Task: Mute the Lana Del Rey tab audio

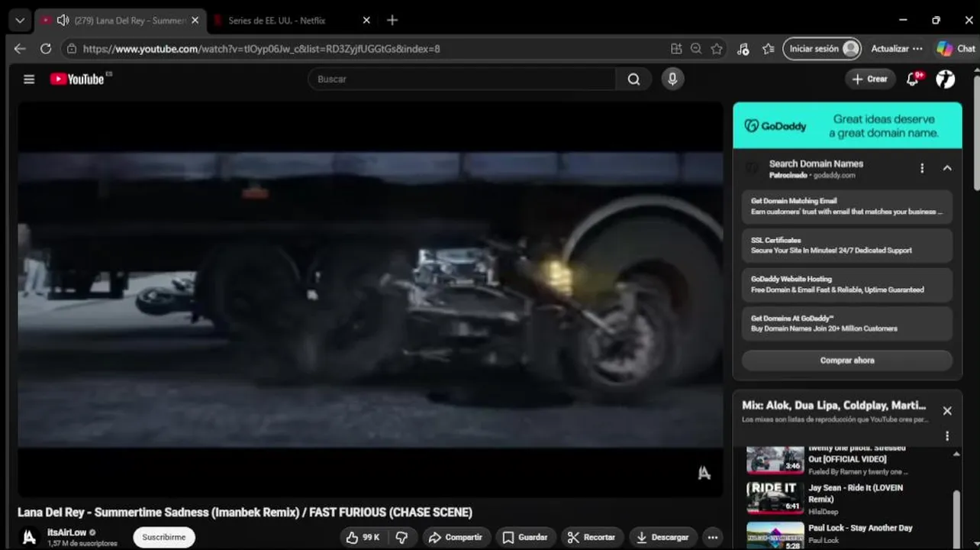Action: (x=63, y=21)
